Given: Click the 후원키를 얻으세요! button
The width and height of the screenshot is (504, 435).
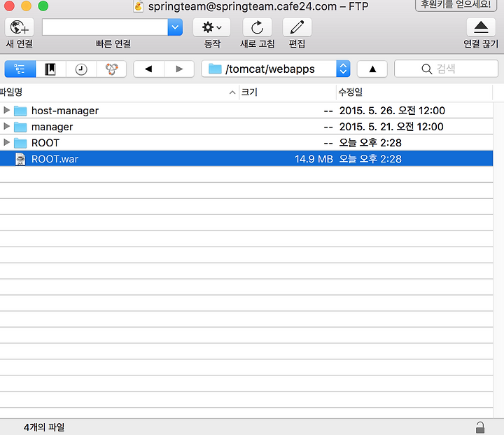Looking at the screenshot, I should 456,5.
